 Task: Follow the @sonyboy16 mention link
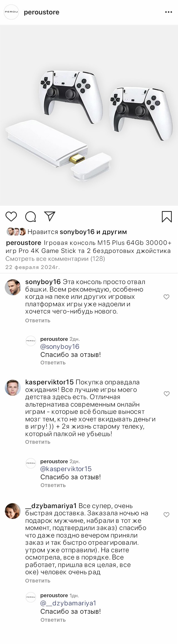click(60, 347)
